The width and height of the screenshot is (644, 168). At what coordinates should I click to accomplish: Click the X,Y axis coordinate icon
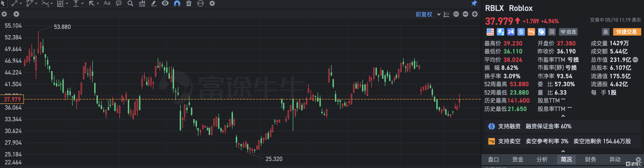[x=447, y=14]
